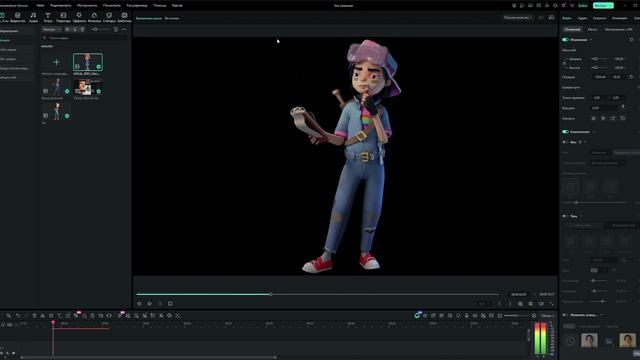Click the snapshot camera icon under preview
Viewport: 640px width, 360px height.
[x=531, y=304]
